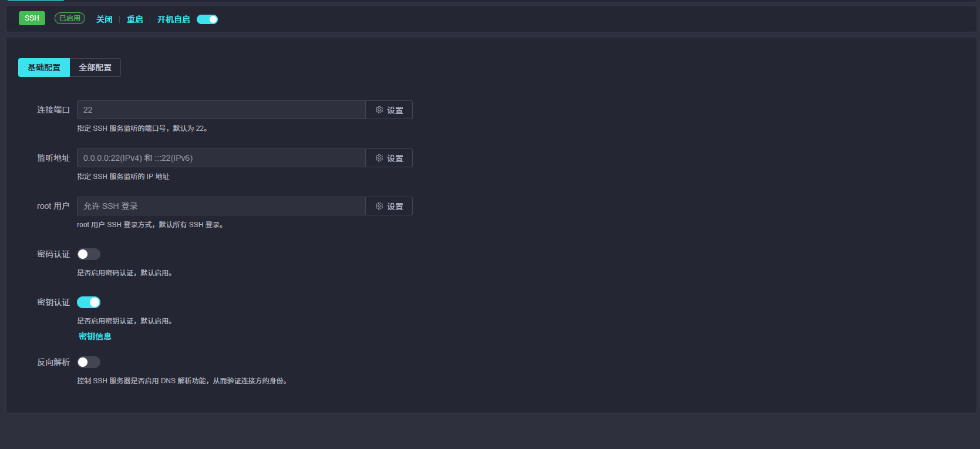Enable the 密码认证 password authentication switch
Image resolution: width=980 pixels, height=449 pixels.
click(89, 254)
